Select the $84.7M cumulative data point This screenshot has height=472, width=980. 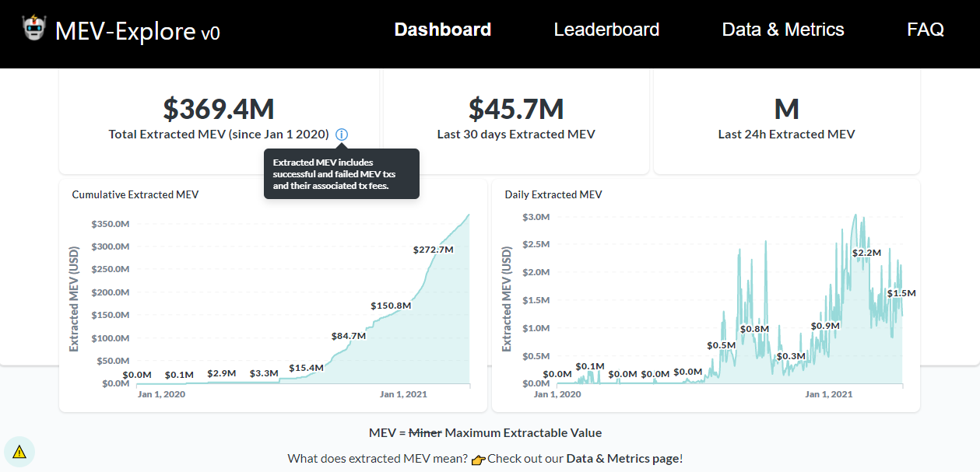pyautogui.click(x=348, y=336)
